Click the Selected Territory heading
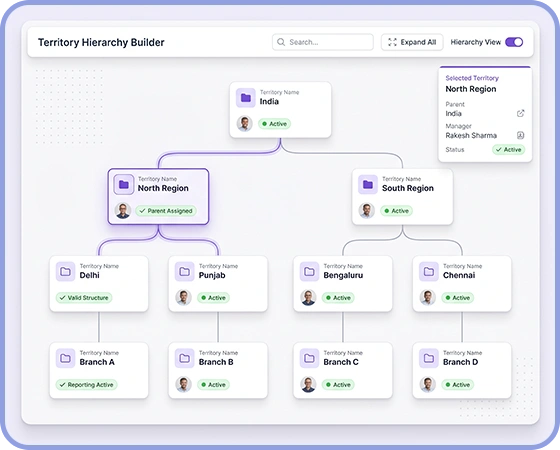Viewport: 560px width, 450px height. coord(472,78)
